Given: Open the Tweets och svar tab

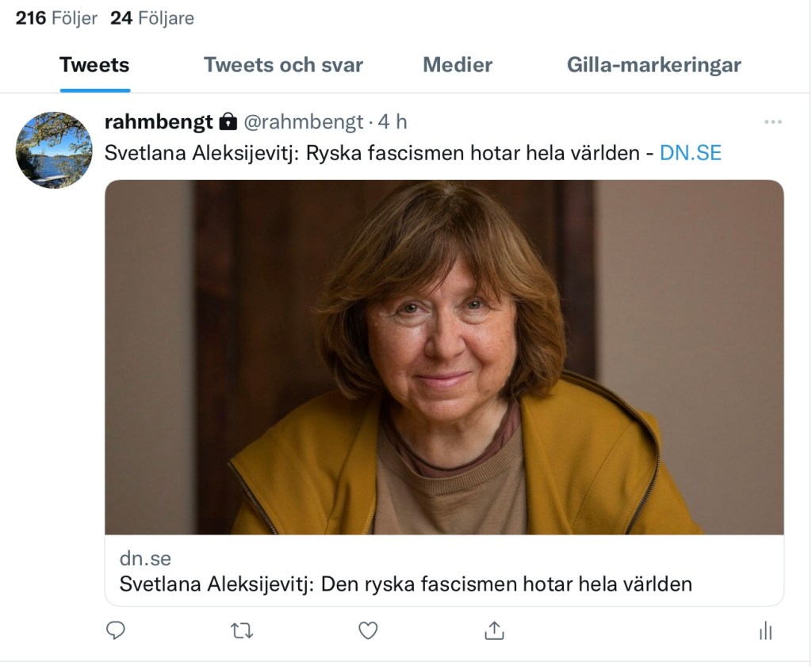Looking at the screenshot, I should click(283, 65).
